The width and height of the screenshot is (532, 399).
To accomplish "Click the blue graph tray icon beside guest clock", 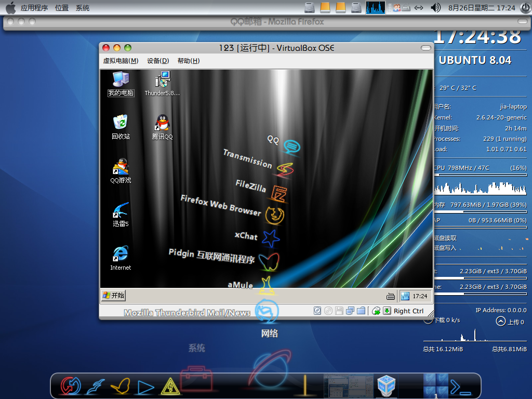I will coord(405,296).
